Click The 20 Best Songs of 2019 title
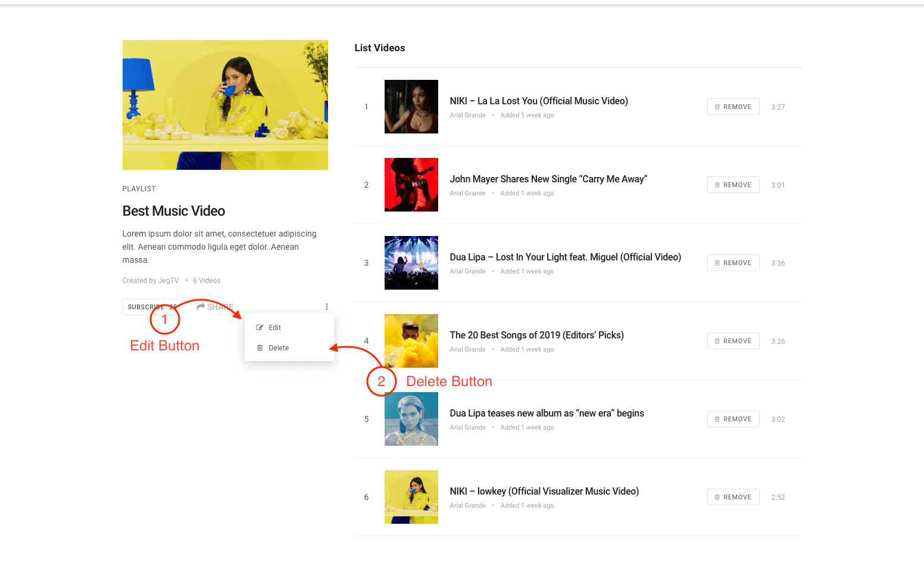Image resolution: width=924 pixels, height=578 pixels. point(536,335)
